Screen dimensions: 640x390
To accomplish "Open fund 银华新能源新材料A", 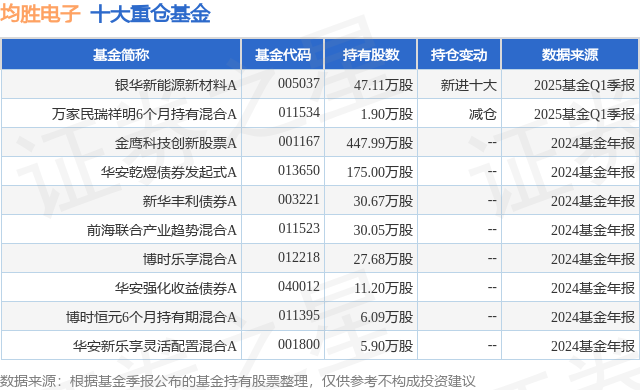I will (176, 85).
